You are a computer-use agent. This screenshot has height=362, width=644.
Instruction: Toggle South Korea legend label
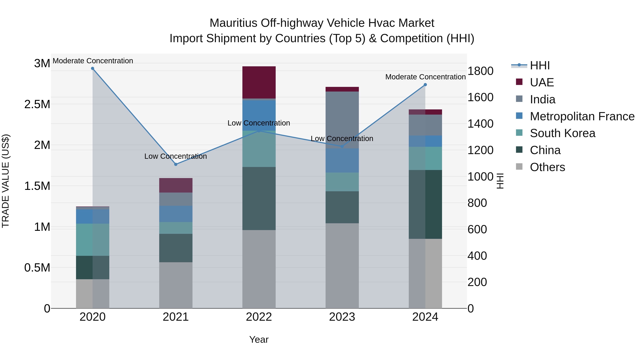562,133
